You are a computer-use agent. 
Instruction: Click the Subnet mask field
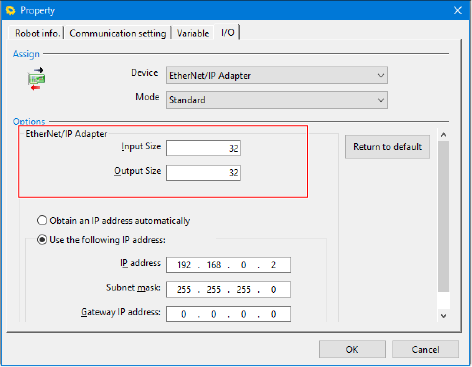[x=228, y=289]
